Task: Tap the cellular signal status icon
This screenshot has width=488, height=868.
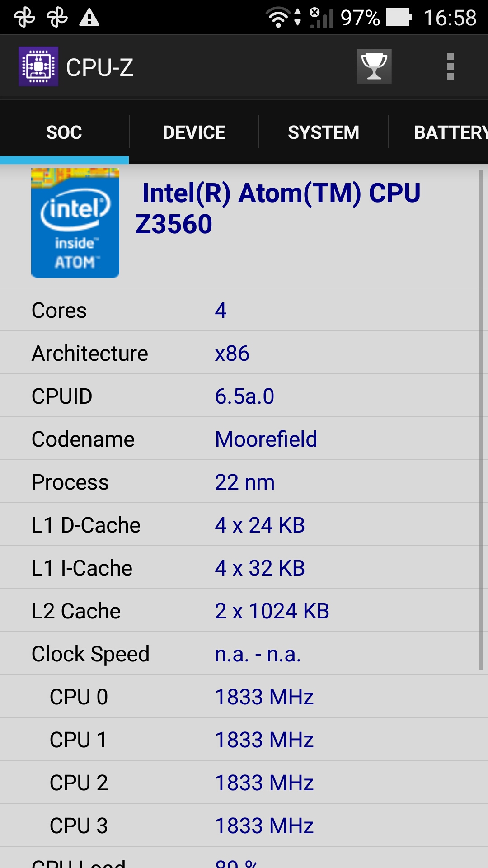Action: [322, 18]
